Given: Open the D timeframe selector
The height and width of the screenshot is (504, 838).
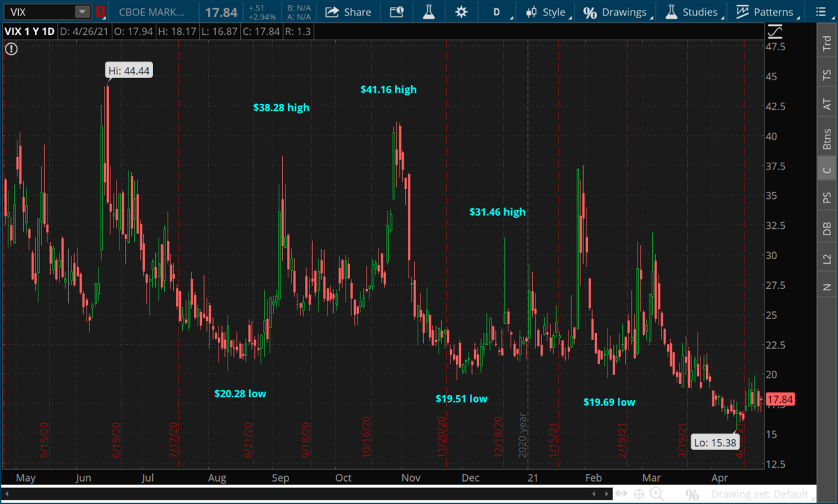Looking at the screenshot, I should (498, 12).
